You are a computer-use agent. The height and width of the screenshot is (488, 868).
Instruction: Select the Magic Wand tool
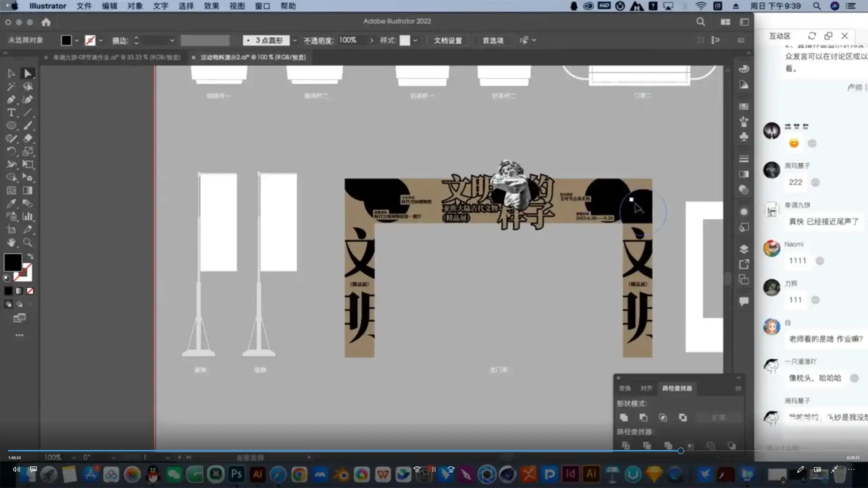11,86
